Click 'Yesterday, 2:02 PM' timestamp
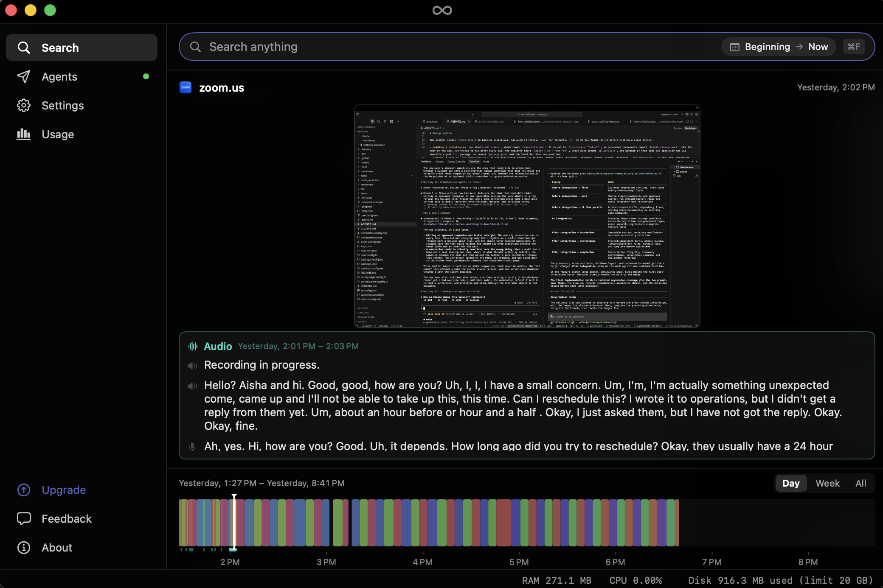 836,87
